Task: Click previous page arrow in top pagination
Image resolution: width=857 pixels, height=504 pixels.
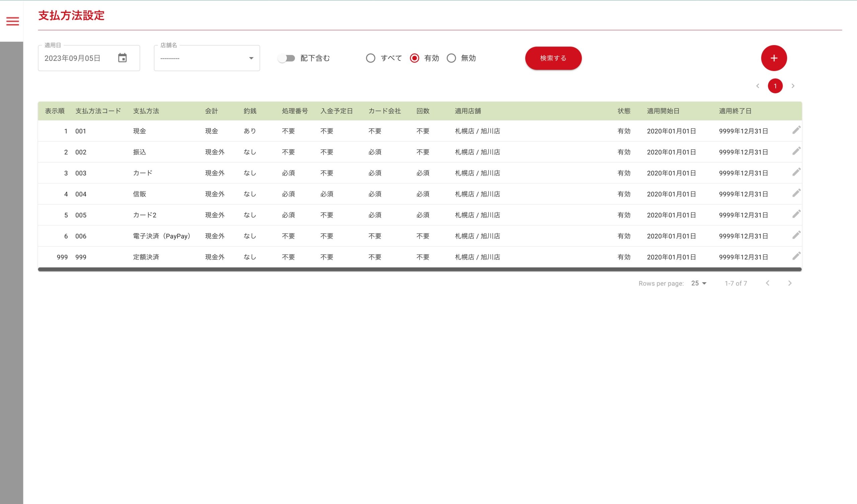Action: pos(758,86)
